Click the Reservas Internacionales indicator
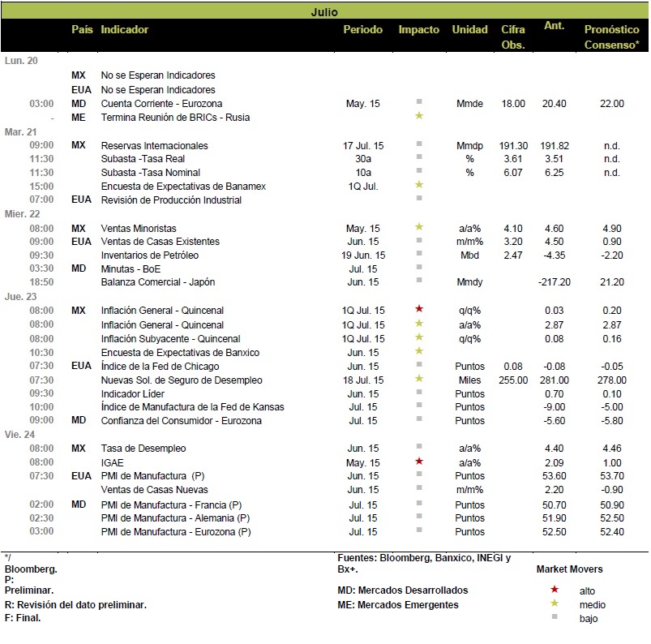Image resolution: width=651 pixels, height=644 pixels. point(155,146)
